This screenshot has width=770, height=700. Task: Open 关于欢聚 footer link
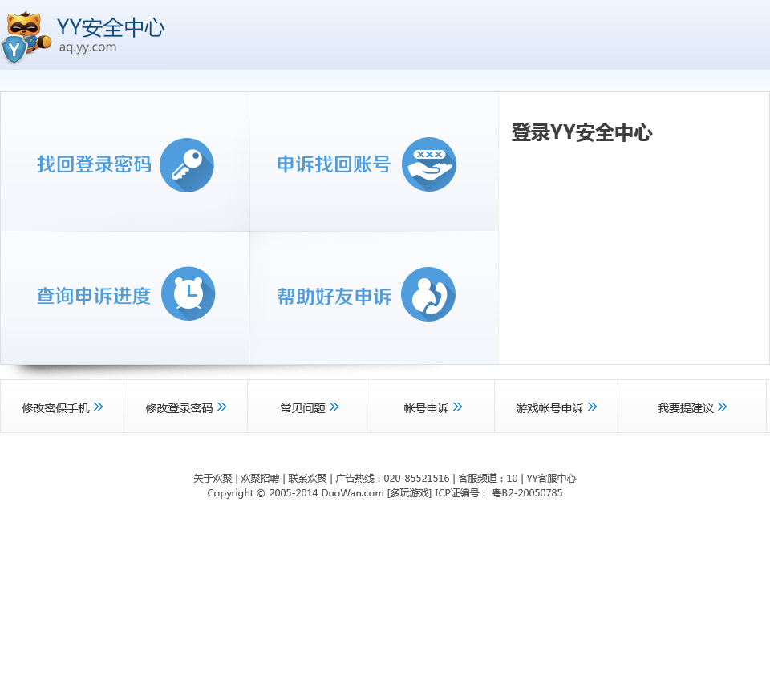(213, 479)
